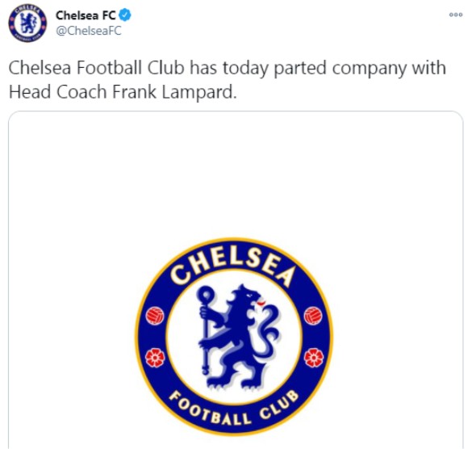Select the words 'Head Coach Frank Lampard'
This screenshot has width=476, height=449.
click(122, 92)
